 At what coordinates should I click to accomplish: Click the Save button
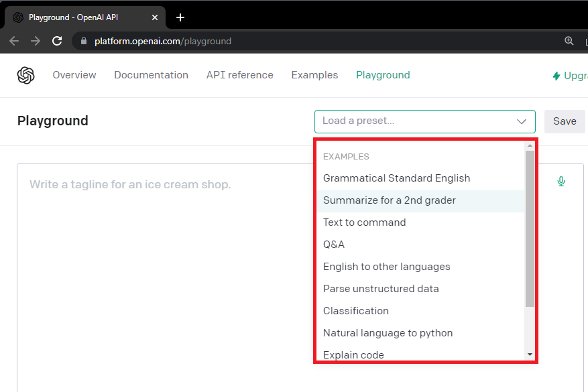pos(565,121)
